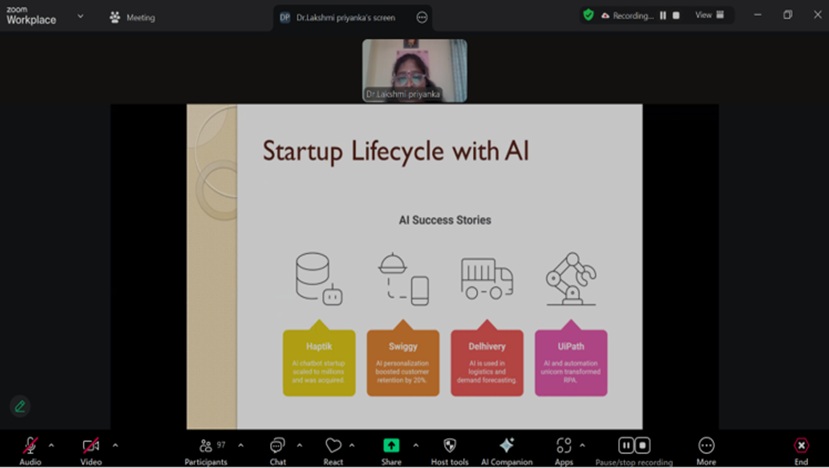Click Dr. Lakshmi priyanka's video thumbnail

(x=414, y=70)
